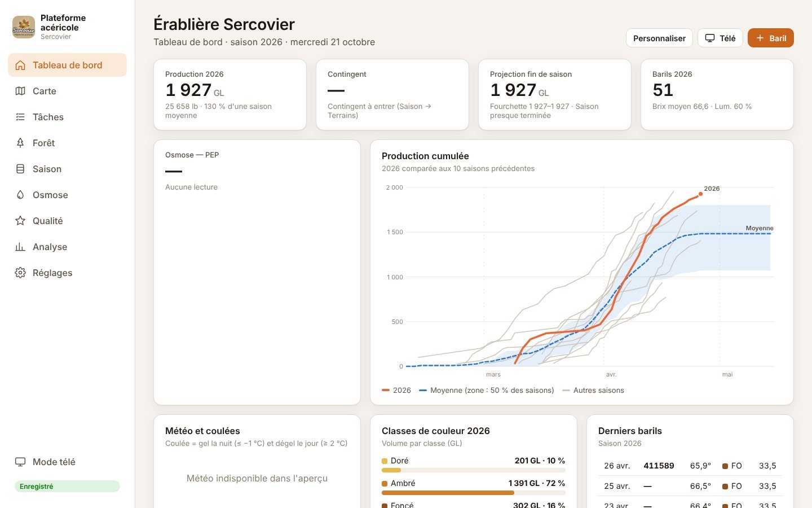Open the Carte page
The width and height of the screenshot is (812, 508).
pyautogui.click(x=67, y=91)
